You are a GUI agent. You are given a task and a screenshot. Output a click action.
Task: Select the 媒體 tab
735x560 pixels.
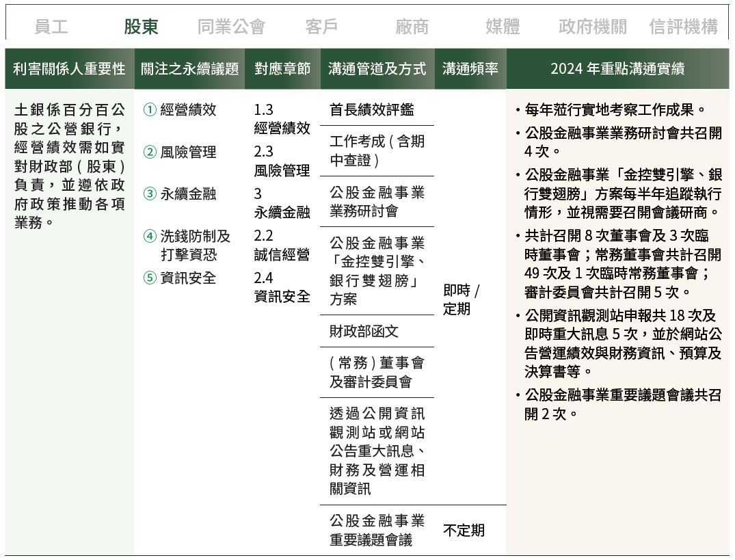(x=503, y=27)
